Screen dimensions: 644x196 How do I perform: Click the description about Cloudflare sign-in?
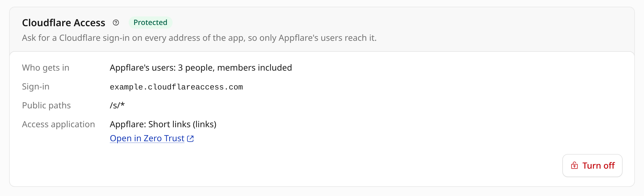(199, 38)
